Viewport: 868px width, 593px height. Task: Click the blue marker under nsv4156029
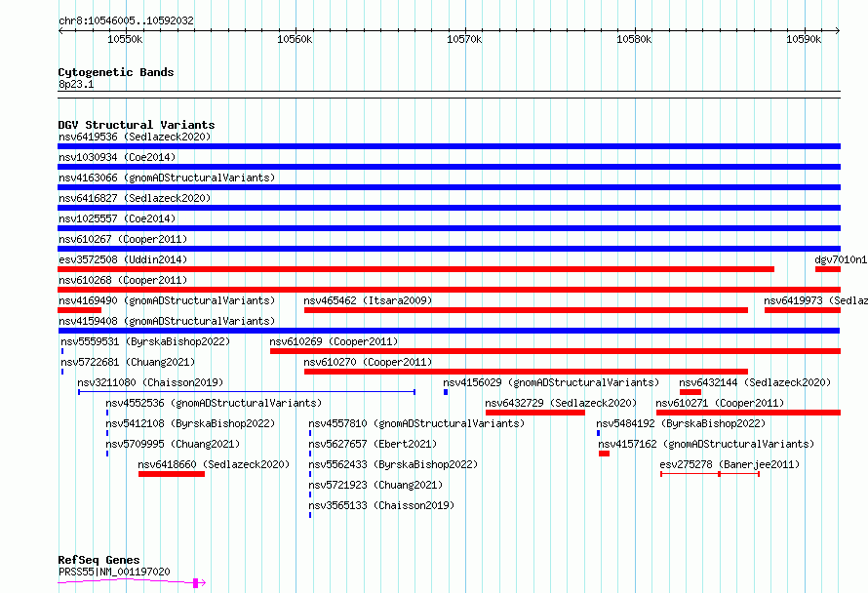pyautogui.click(x=446, y=392)
